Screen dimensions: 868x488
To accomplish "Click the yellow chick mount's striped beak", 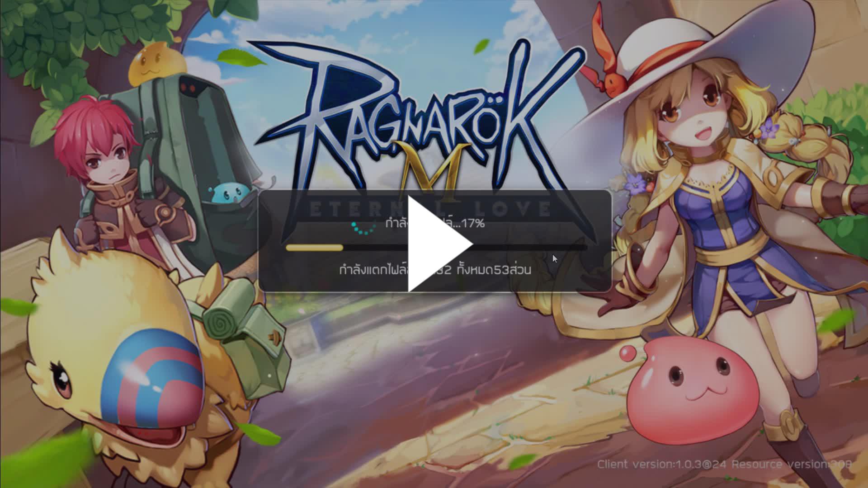I will tap(151, 377).
